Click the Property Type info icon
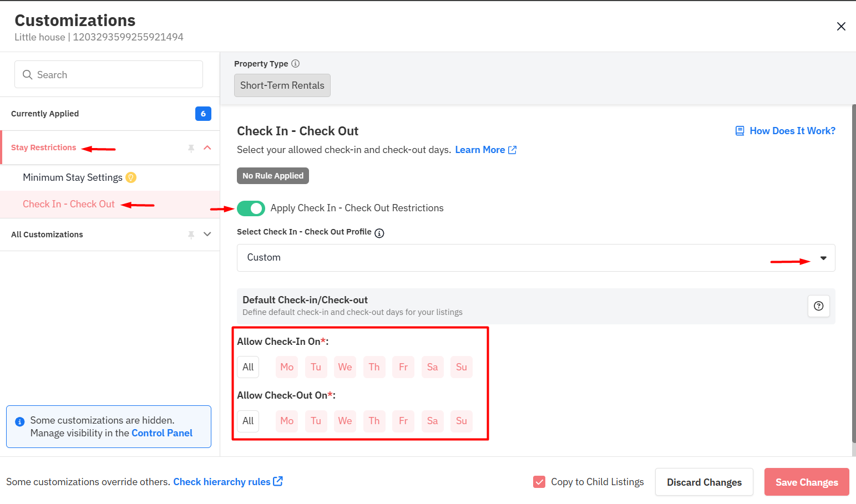 [296, 64]
